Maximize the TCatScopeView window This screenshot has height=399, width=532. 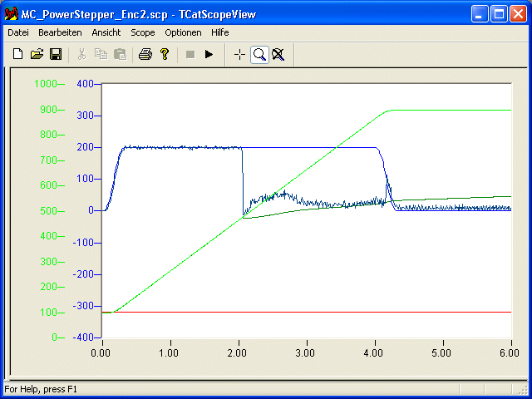click(499, 14)
